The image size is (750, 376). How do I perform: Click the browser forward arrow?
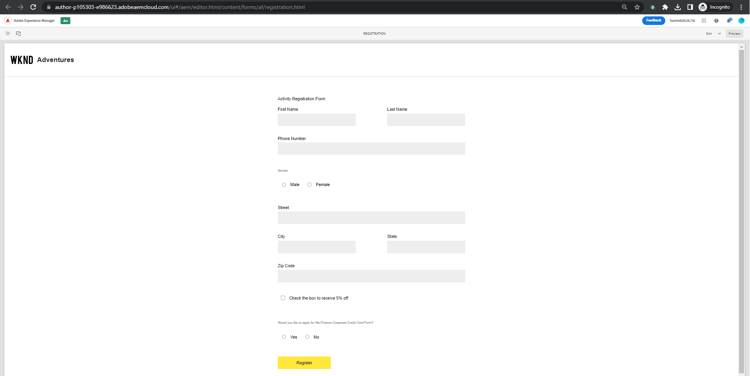point(21,7)
